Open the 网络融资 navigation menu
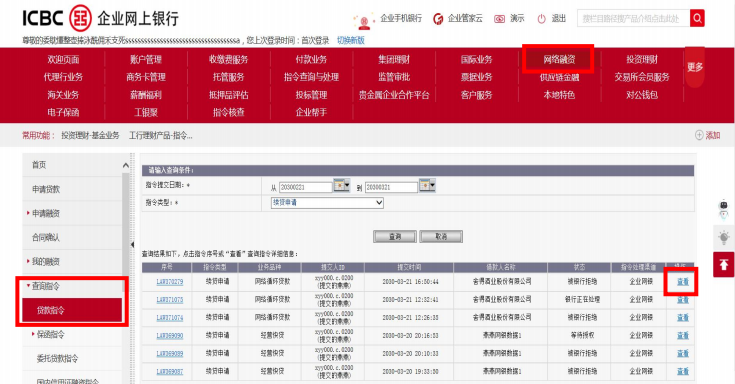This screenshot has width=735, height=384. click(559, 60)
